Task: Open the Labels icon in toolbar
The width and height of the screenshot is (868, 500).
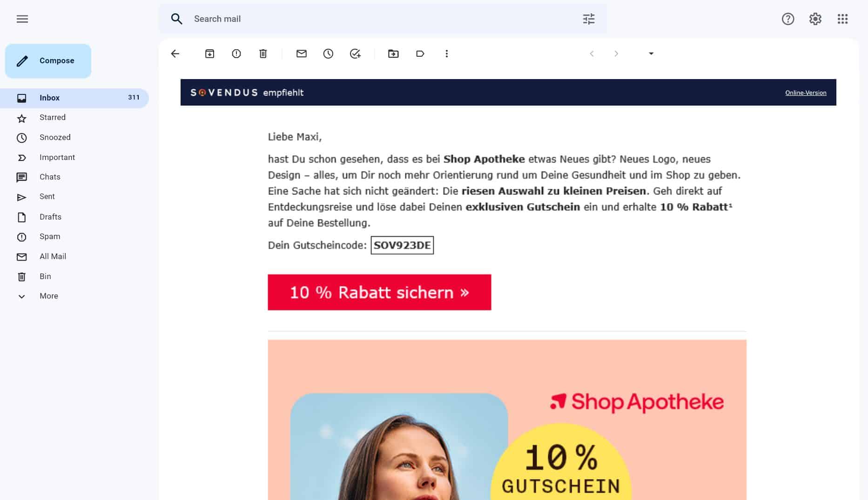Action: coord(420,53)
